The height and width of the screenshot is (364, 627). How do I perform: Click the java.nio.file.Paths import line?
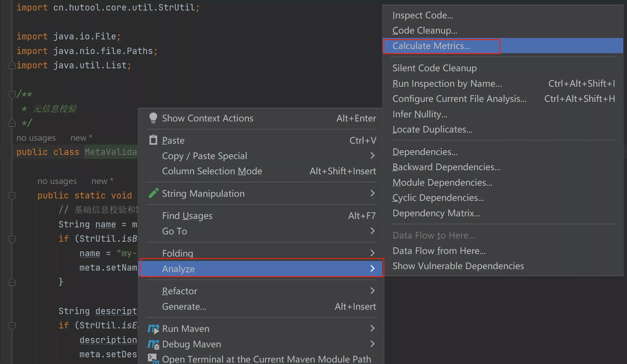87,51
